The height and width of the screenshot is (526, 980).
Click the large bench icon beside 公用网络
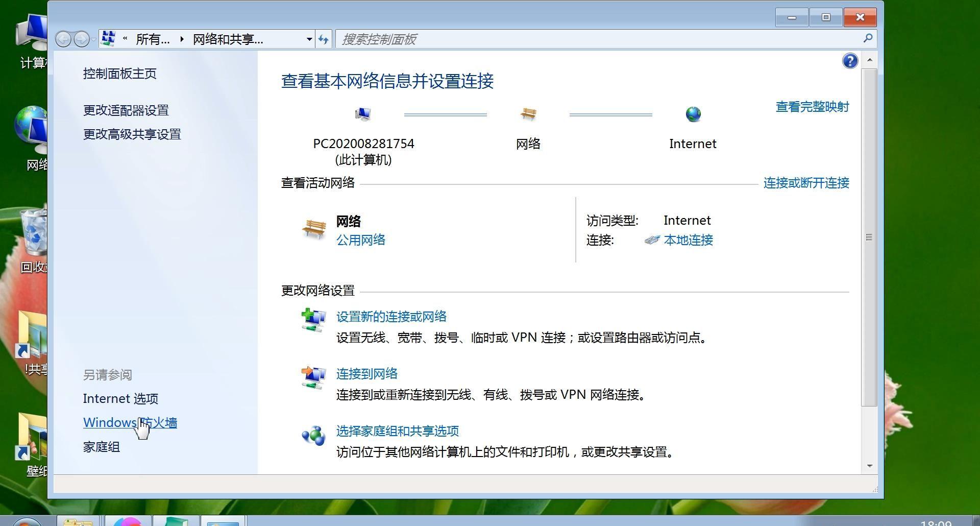coord(314,229)
